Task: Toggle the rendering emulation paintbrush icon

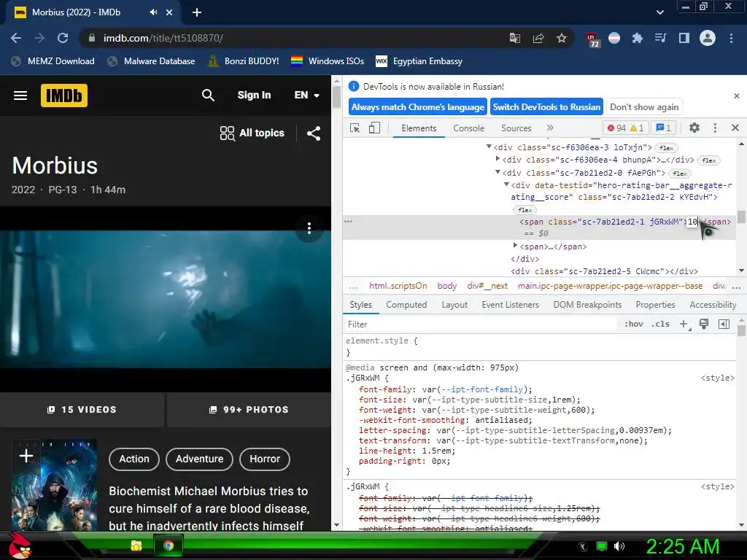Action: [704, 324]
